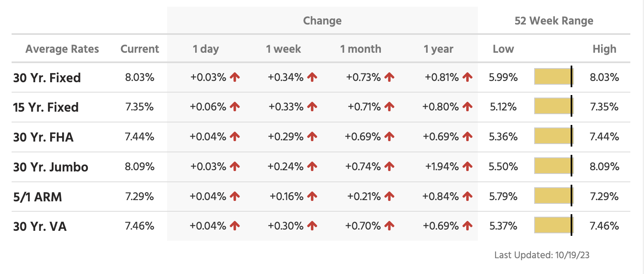Image resolution: width=644 pixels, height=274 pixels.
Task: Click the 1 year column header
Action: (x=438, y=49)
